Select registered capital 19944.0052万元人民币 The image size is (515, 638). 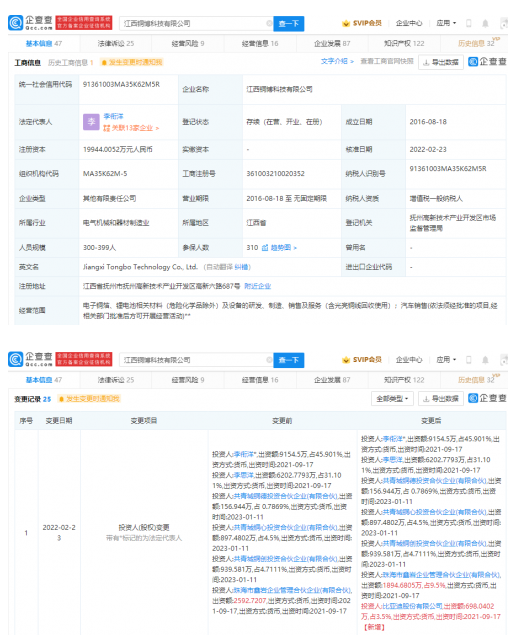pos(118,149)
